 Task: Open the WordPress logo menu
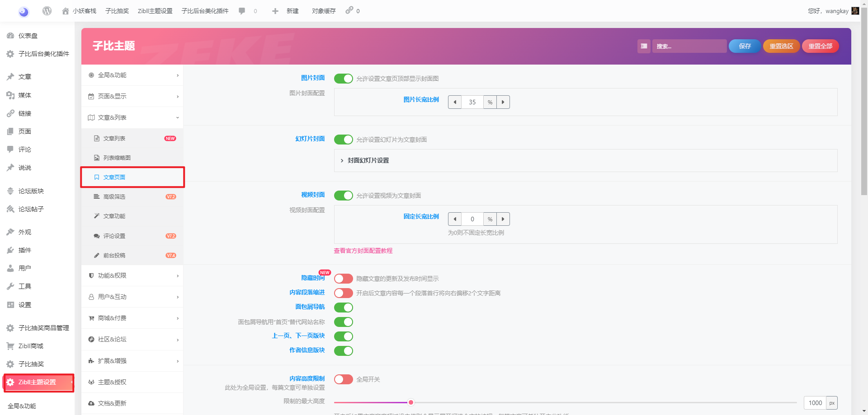(x=47, y=11)
